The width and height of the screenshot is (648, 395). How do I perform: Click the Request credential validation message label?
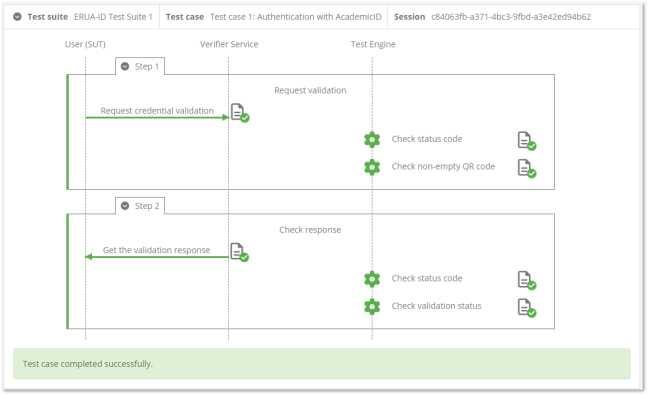[157, 111]
